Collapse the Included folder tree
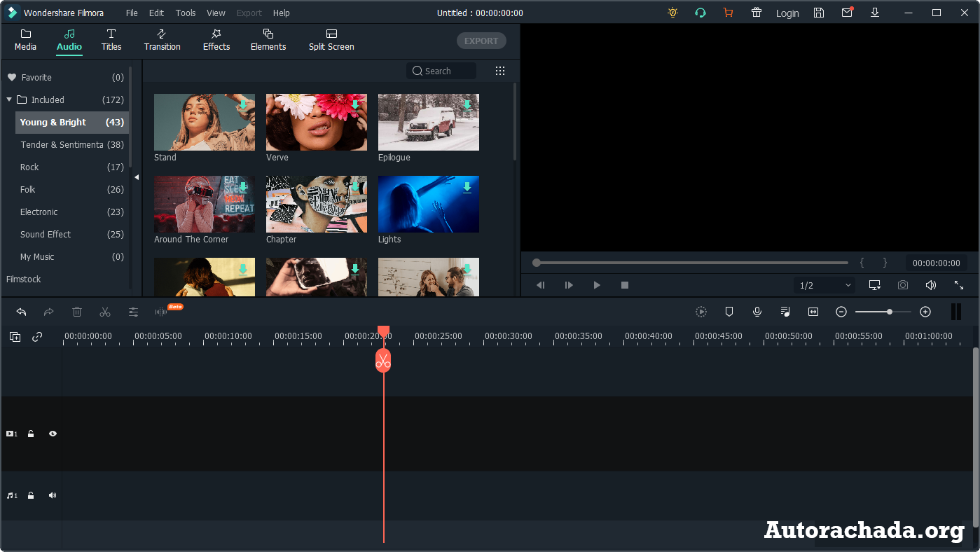The height and width of the screenshot is (552, 980). click(9, 99)
